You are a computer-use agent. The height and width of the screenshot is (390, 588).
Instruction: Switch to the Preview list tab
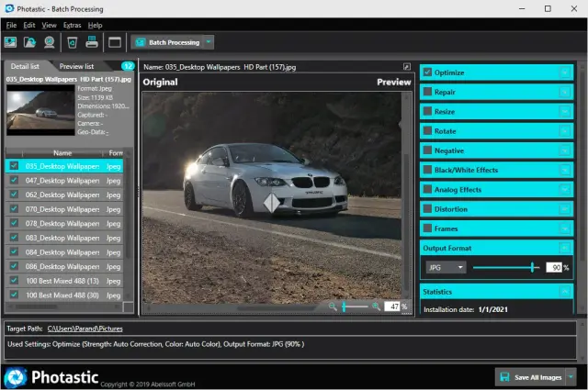(x=76, y=66)
